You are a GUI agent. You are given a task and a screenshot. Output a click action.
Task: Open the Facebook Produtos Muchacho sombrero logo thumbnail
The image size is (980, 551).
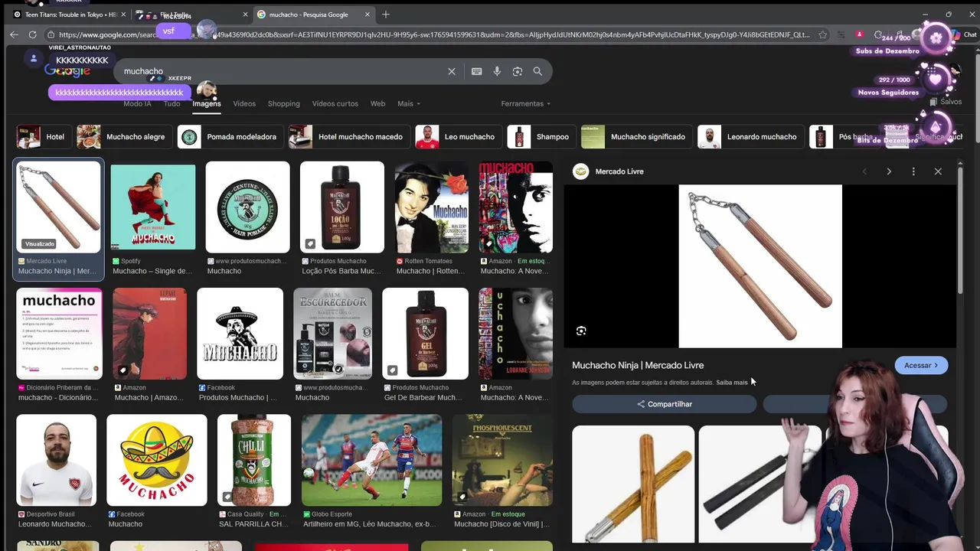(x=240, y=334)
